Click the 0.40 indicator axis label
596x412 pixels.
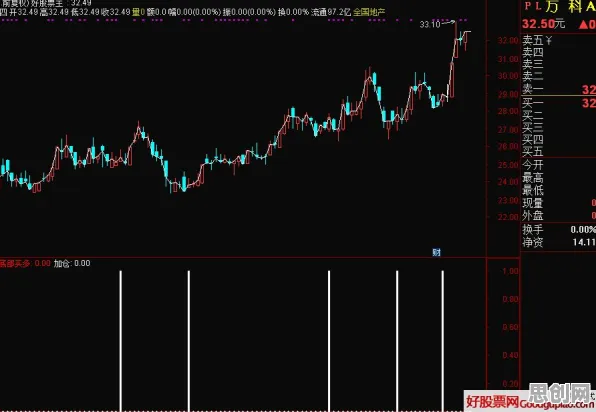510,355
